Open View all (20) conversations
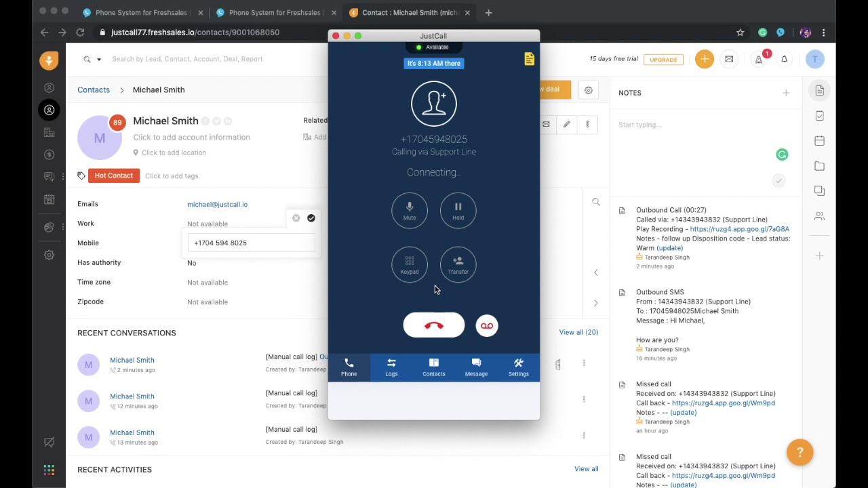868x488 pixels. point(578,332)
